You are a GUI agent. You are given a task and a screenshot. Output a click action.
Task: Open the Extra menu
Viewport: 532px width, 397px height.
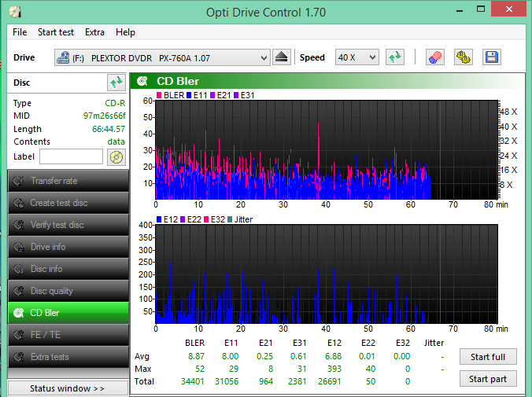coord(94,32)
